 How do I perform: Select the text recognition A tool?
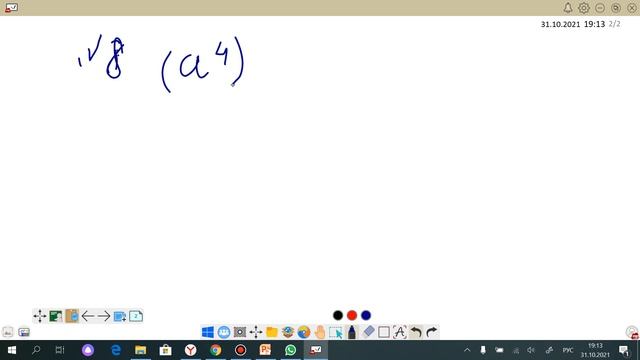click(x=400, y=332)
